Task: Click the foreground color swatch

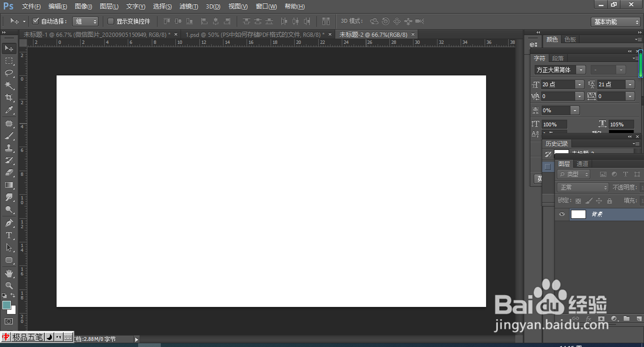Action: tap(6, 305)
